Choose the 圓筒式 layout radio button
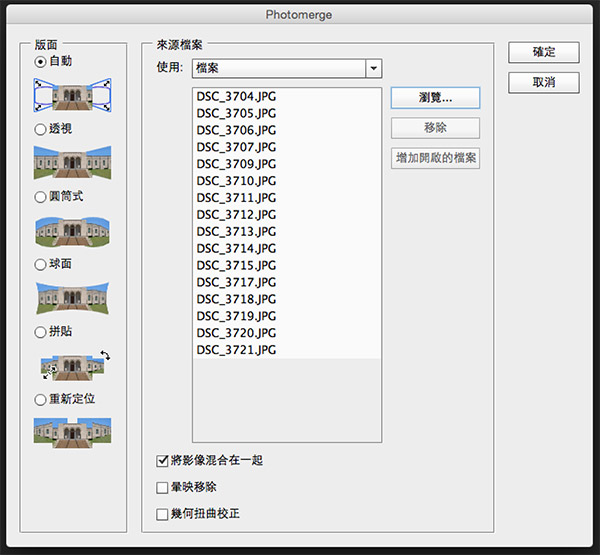 40,197
